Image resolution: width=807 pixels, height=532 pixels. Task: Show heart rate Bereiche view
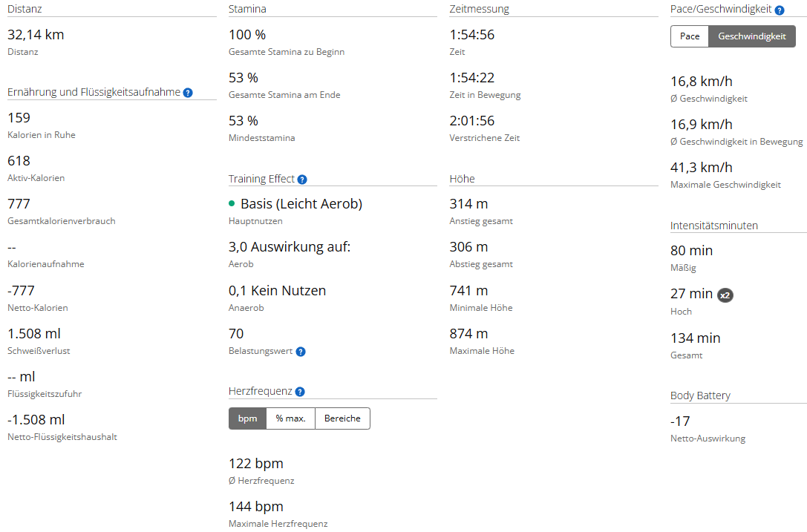pyautogui.click(x=342, y=418)
